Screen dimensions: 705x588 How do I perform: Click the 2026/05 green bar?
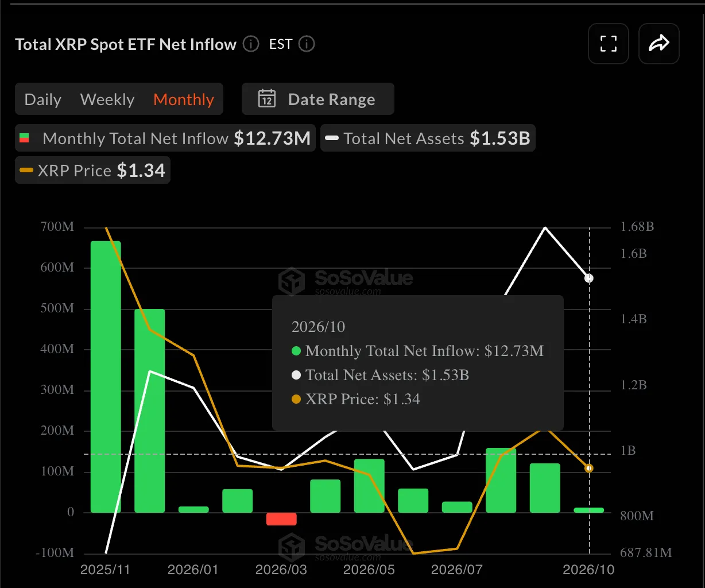tap(369, 486)
